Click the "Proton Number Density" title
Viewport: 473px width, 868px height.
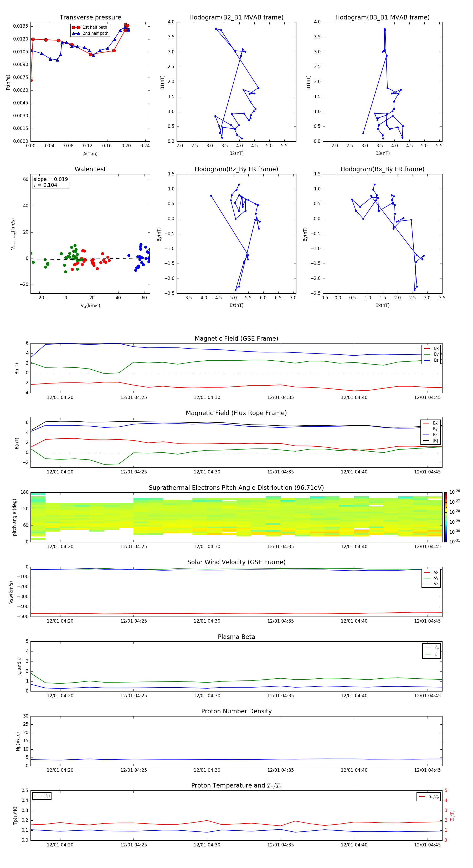(236, 711)
